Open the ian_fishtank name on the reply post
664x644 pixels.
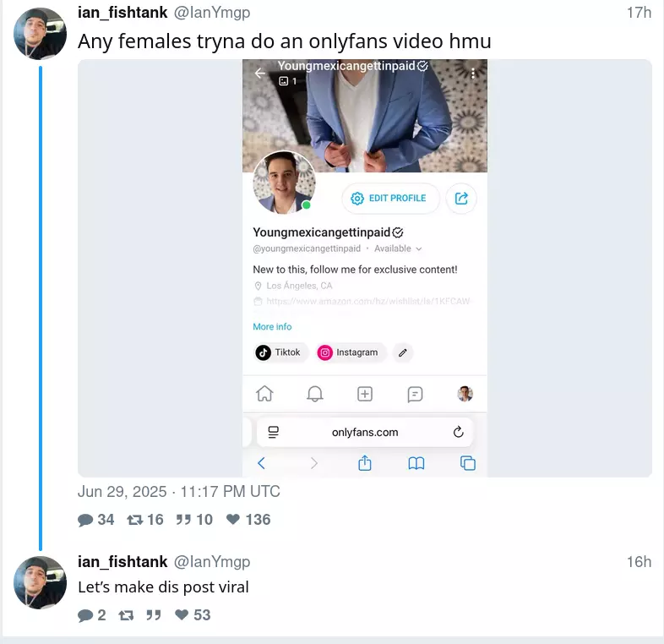[x=122, y=562]
